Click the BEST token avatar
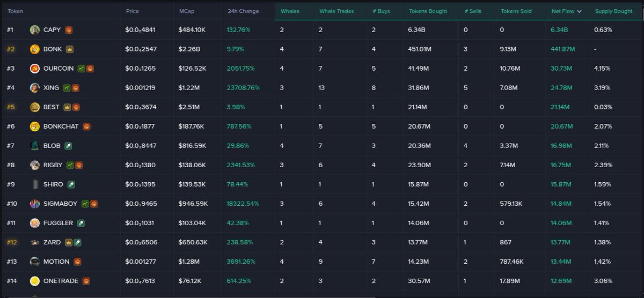The image size is (644, 298). (35, 107)
